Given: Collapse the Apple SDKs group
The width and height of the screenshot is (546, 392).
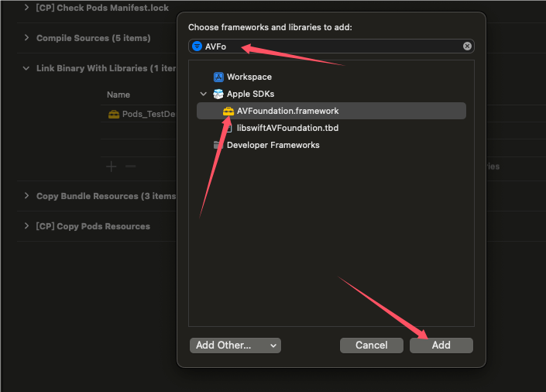Looking at the screenshot, I should (204, 94).
